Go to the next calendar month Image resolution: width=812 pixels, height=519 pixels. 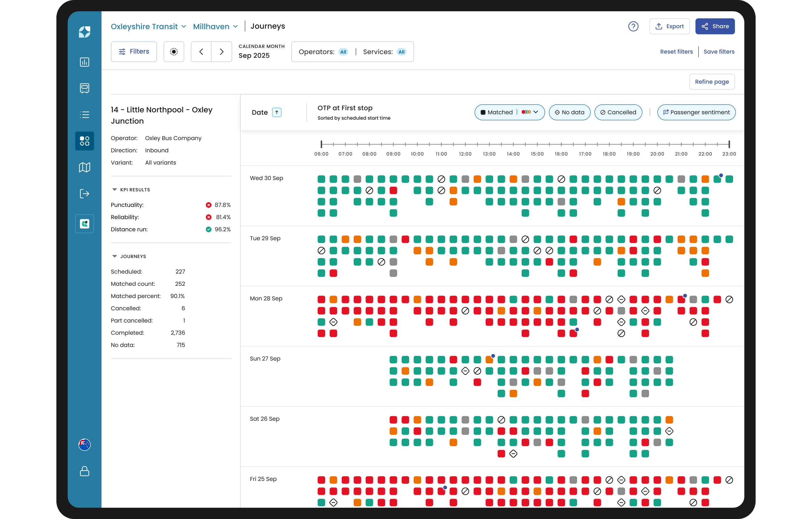click(x=221, y=52)
